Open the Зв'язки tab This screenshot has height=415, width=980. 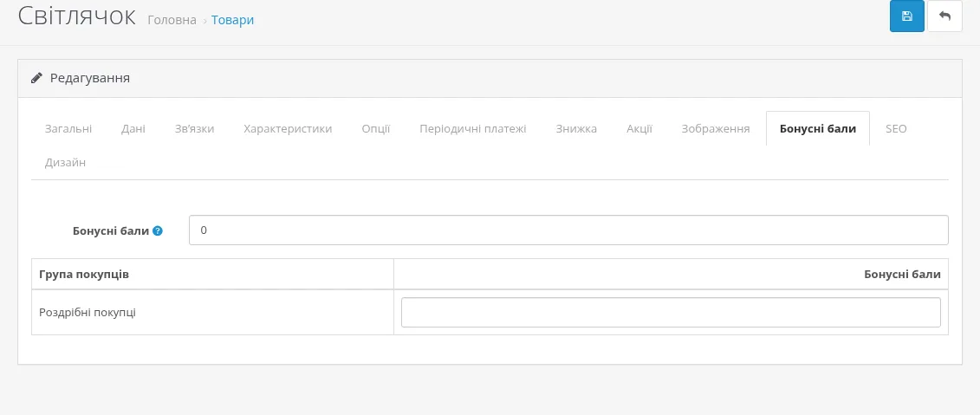point(195,129)
